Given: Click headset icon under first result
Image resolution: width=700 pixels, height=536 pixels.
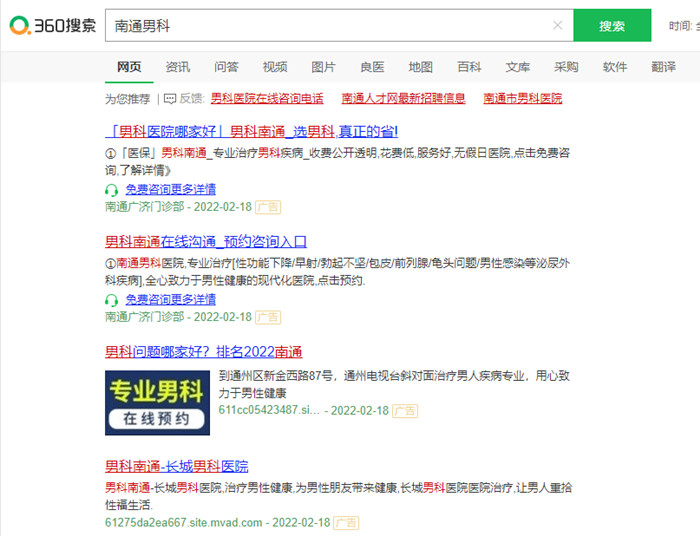Looking at the screenshot, I should pos(112,191).
